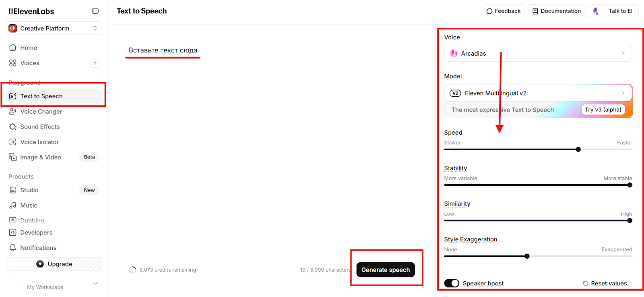Open the Image & Video beta tool
Image resolution: width=644 pixels, height=297 pixels.
41,157
